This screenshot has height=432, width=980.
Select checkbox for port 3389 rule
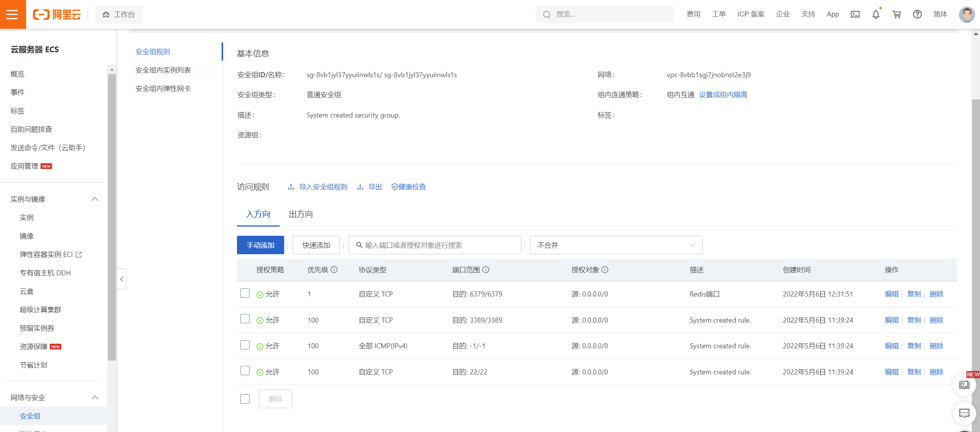[x=245, y=319]
